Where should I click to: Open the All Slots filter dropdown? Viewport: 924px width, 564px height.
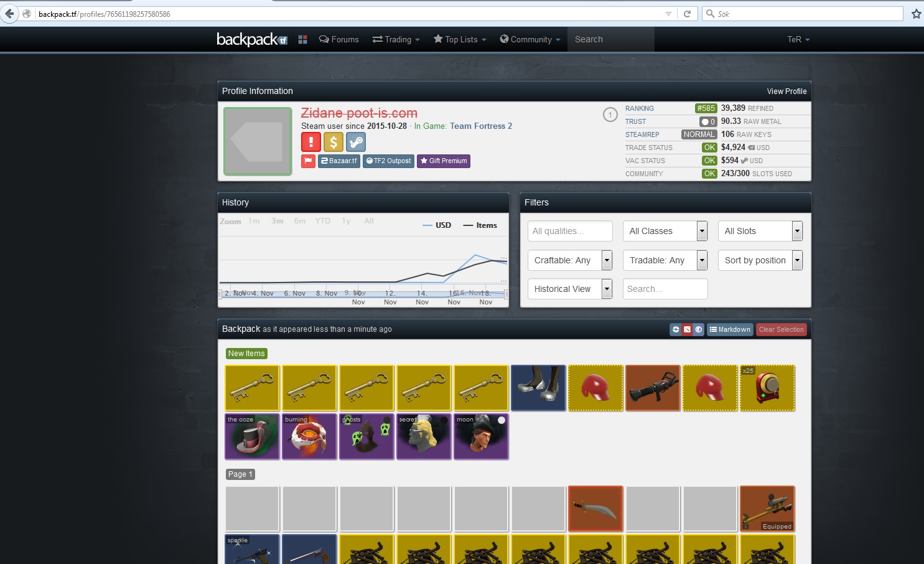pyautogui.click(x=760, y=231)
